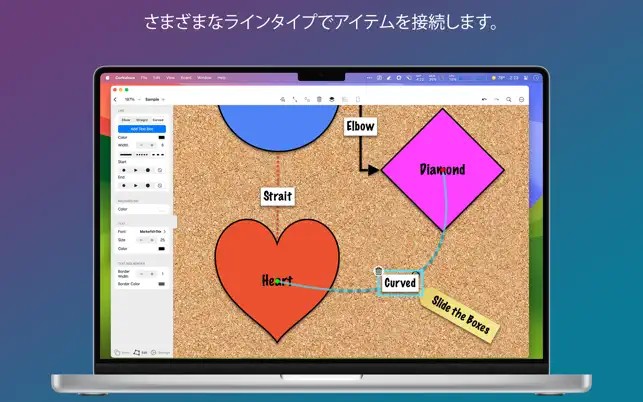Increase text Size with plus stepper
Image resolution: width=643 pixels, height=402 pixels.
152,240
